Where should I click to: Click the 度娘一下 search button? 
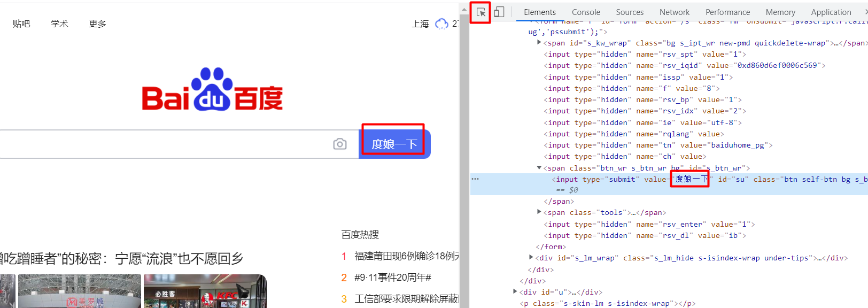point(394,144)
